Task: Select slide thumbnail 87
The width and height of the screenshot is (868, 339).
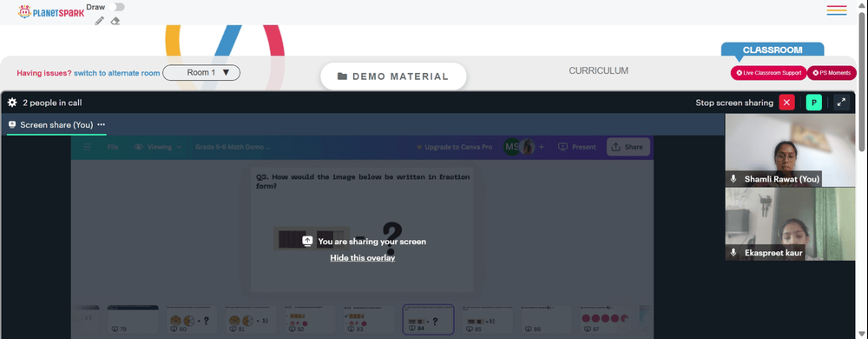Action: 606,320
